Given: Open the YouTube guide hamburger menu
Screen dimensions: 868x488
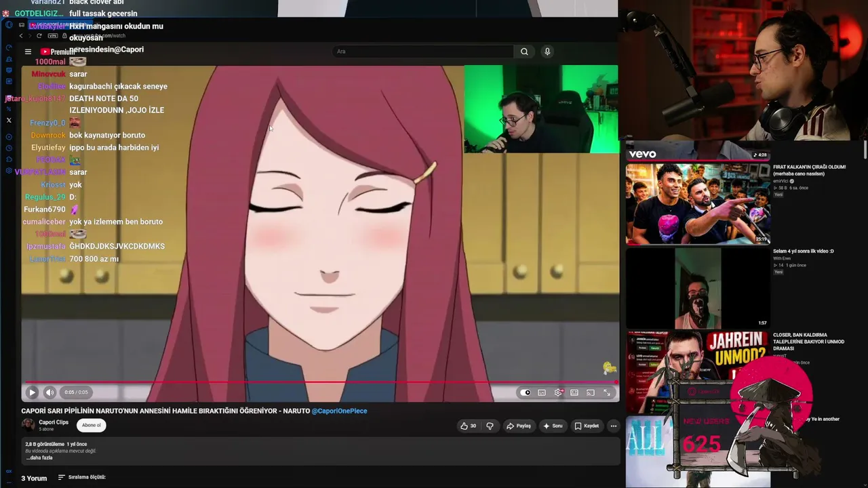Looking at the screenshot, I should [28, 52].
